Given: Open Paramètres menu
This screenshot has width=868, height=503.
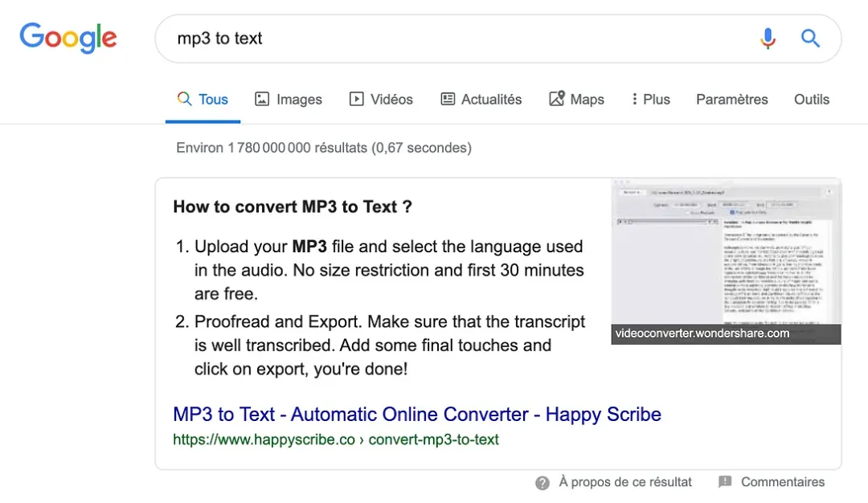Looking at the screenshot, I should pos(732,99).
